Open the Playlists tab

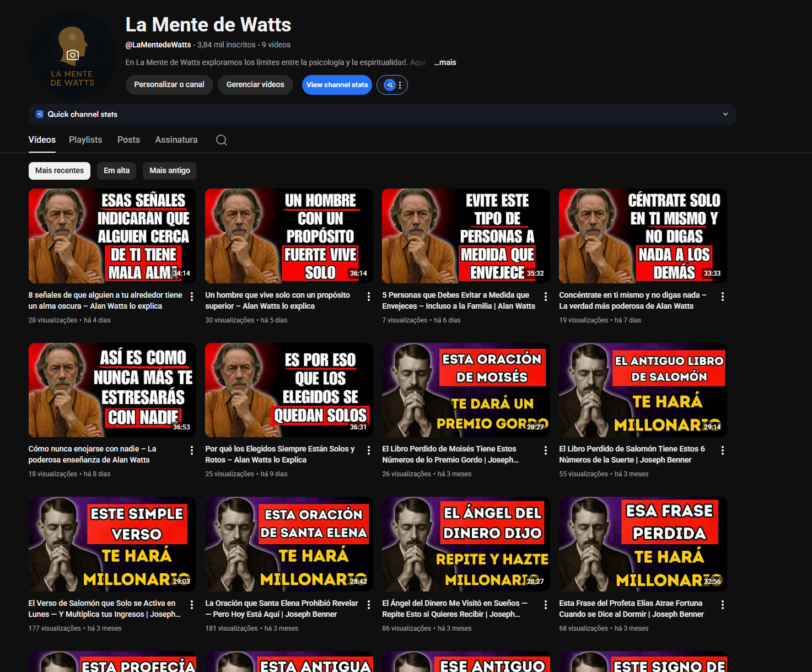point(85,140)
